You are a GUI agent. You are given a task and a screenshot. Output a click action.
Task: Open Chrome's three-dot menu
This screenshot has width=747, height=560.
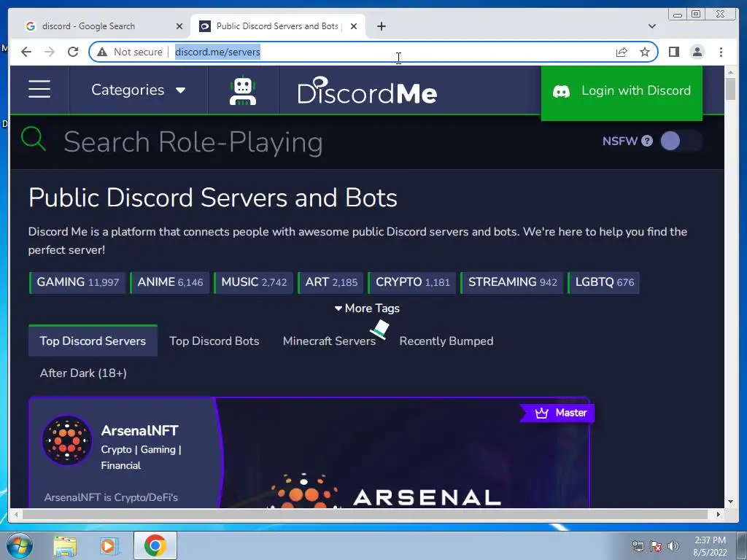(721, 52)
